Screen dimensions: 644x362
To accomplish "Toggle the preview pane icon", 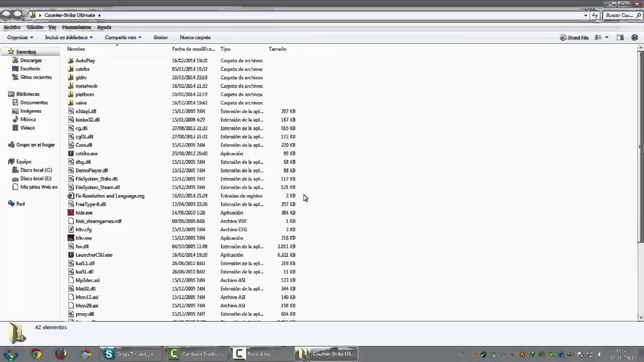I will click(620, 38).
